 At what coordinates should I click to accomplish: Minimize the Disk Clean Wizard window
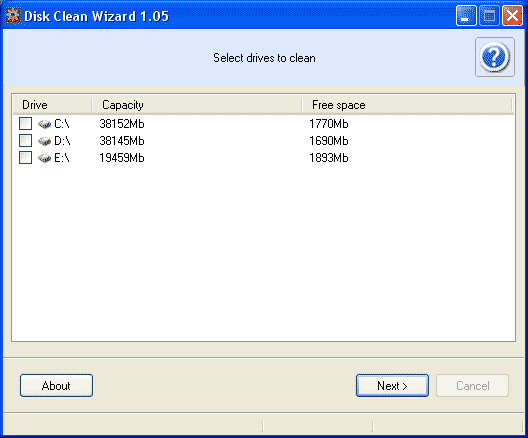[466, 15]
